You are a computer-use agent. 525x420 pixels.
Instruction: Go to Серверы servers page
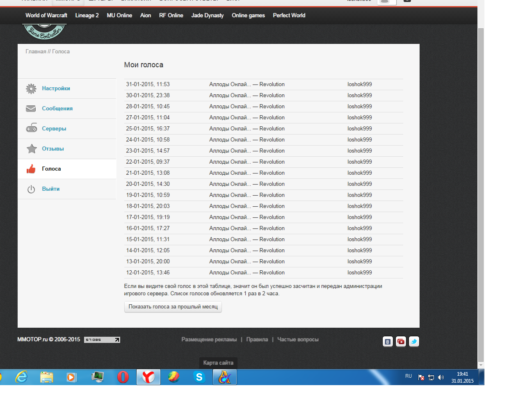(54, 129)
